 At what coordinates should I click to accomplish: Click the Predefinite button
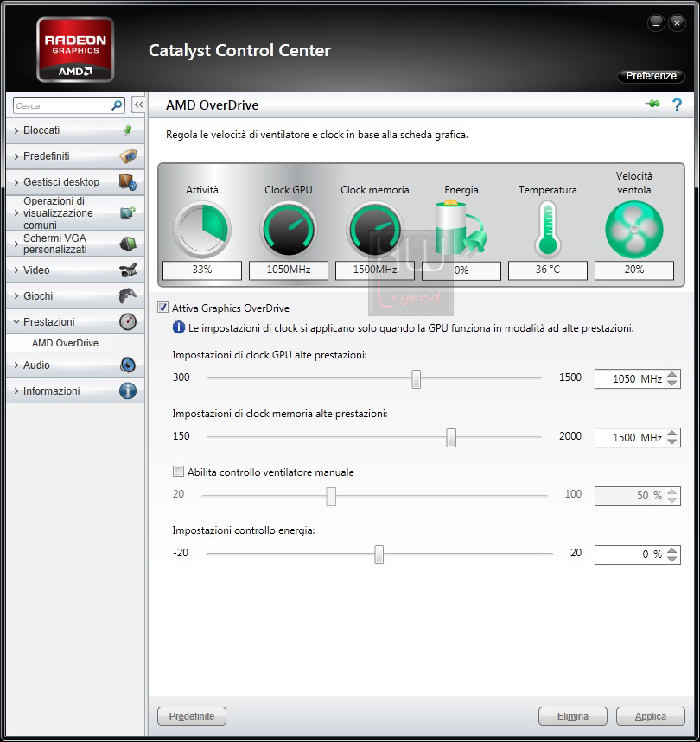tap(192, 716)
